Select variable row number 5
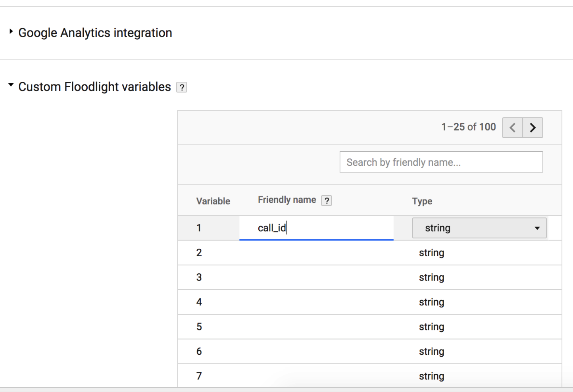573x392 pixels. (199, 327)
